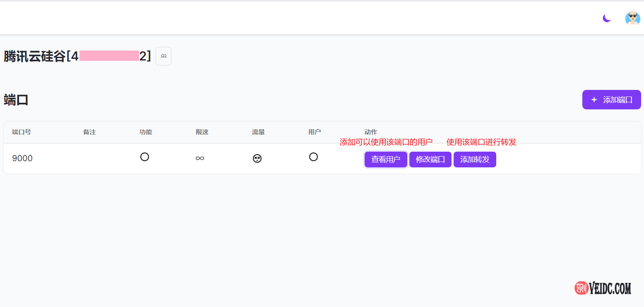
Task: Click the infinity icon under 限速
Action: pyautogui.click(x=200, y=158)
